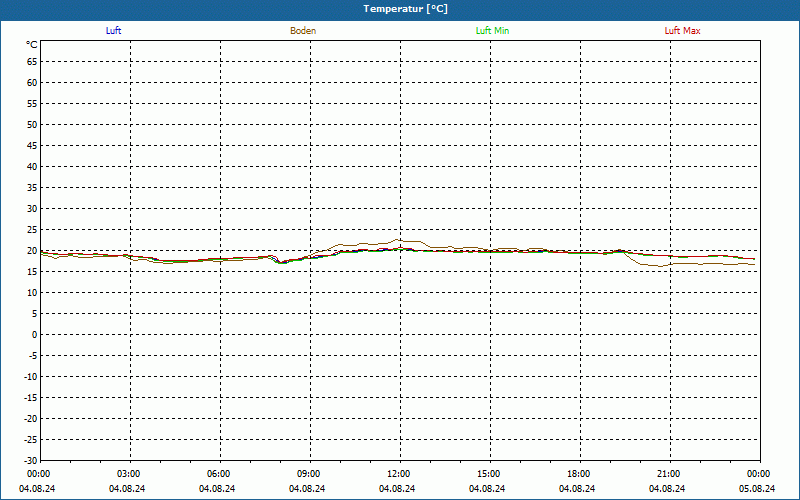This screenshot has height=500, width=800.
Task: Click the 40 value on the y-axis
Action: (32, 167)
